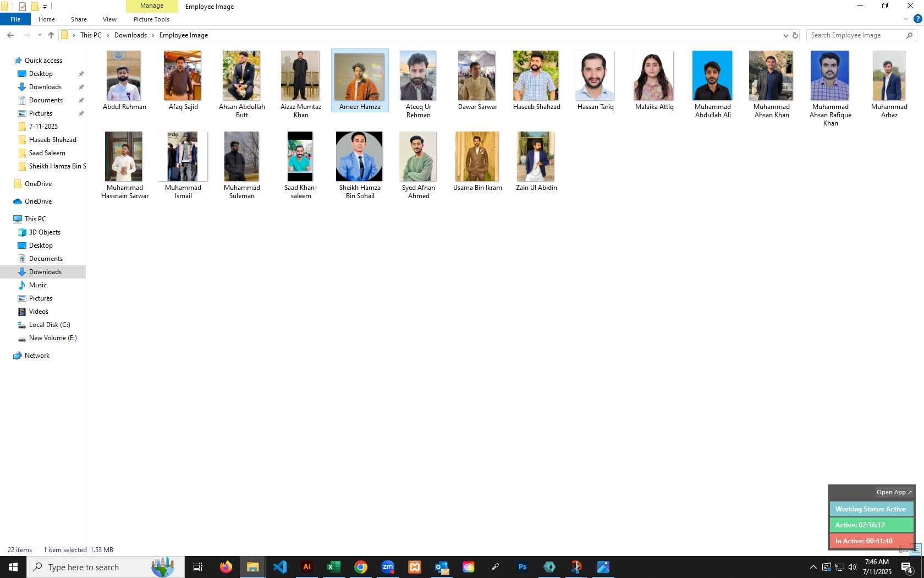Open Videos in navigation pane
The image size is (924, 578).
[38, 312]
